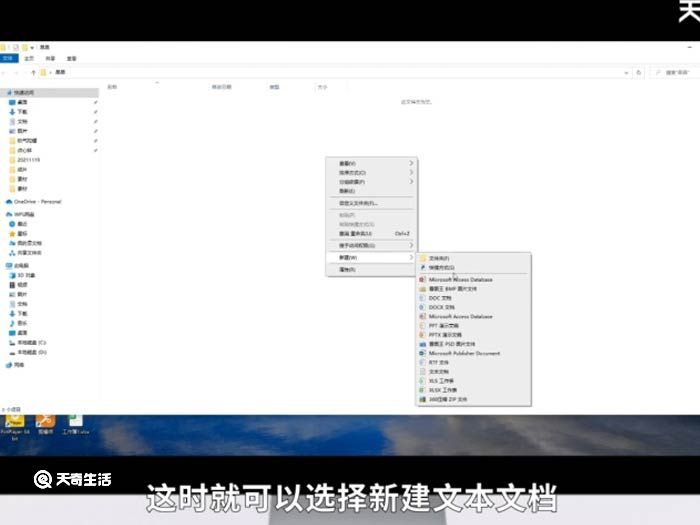
Task: Go back with the Back arrow
Action: point(4,72)
